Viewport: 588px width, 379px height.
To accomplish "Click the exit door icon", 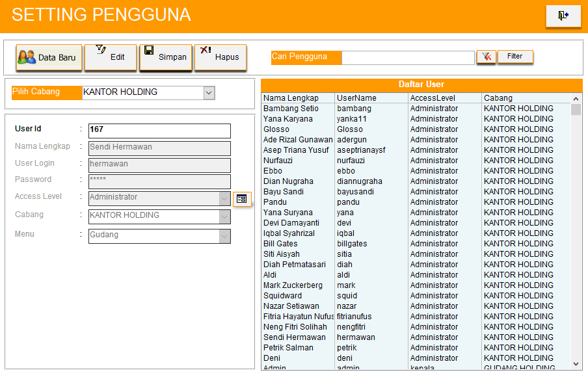I will (x=563, y=16).
